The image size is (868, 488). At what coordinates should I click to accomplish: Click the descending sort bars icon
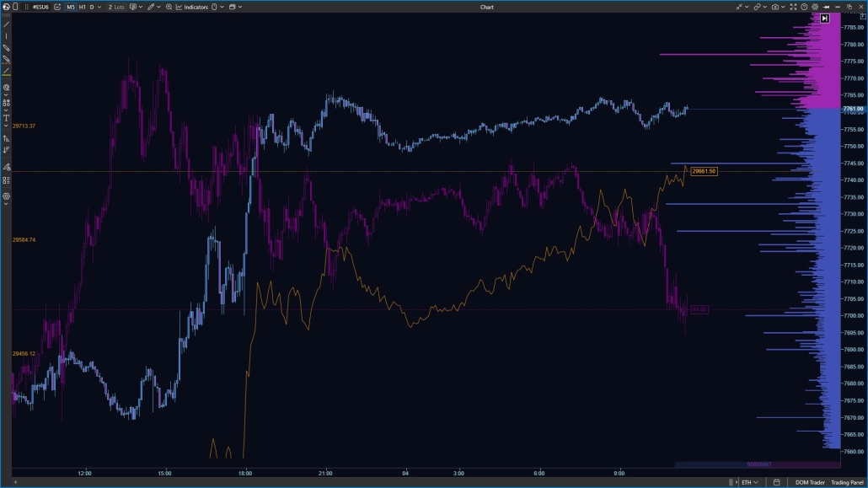6,149
